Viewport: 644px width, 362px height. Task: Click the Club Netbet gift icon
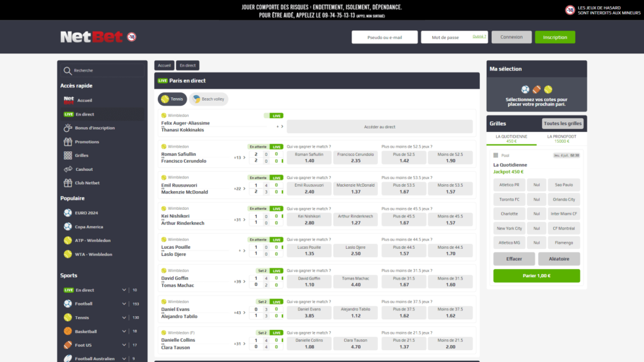pos(68,183)
